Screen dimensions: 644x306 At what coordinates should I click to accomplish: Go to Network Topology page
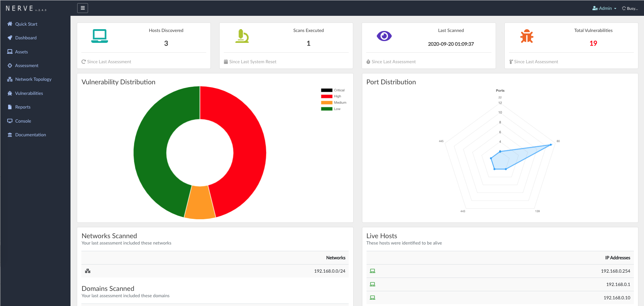point(33,79)
